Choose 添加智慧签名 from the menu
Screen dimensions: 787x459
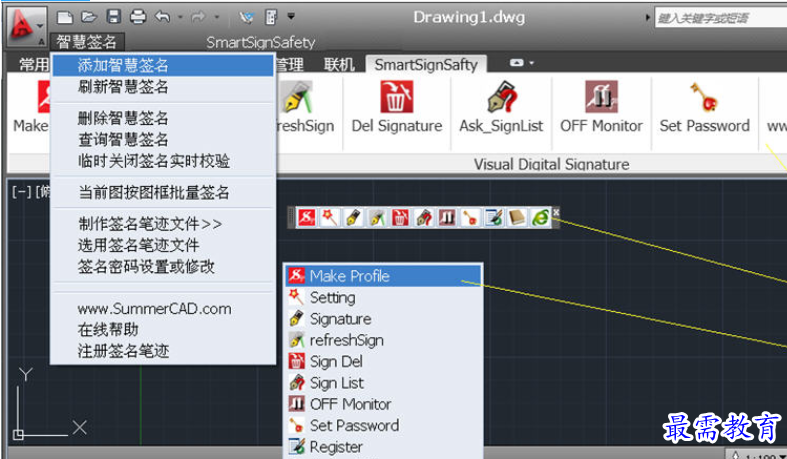pyautogui.click(x=163, y=65)
